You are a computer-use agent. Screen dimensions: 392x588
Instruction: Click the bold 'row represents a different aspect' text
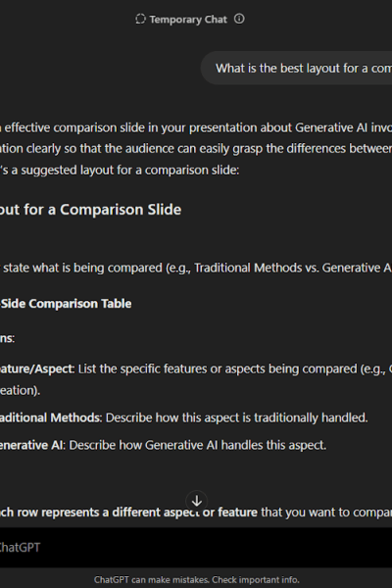pyautogui.click(x=128, y=513)
